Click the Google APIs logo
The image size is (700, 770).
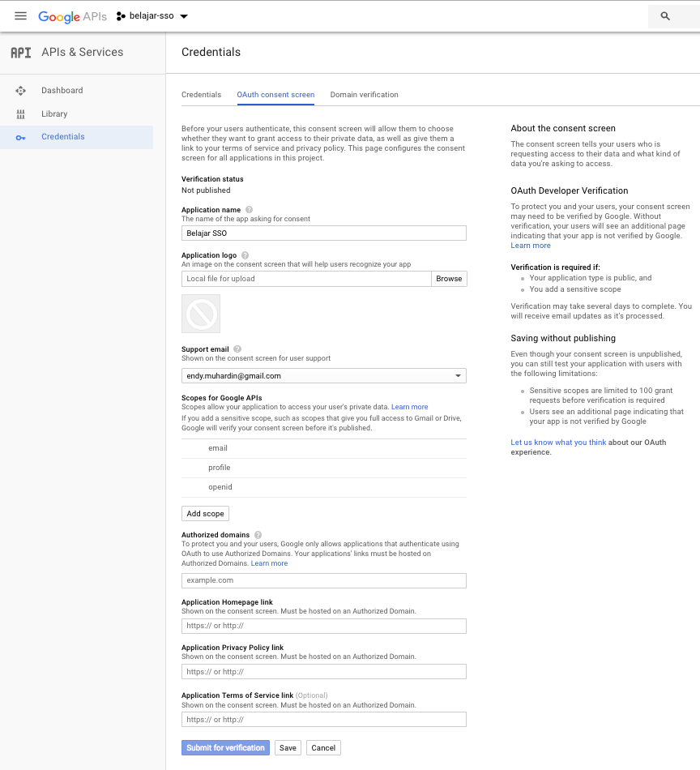72,17
